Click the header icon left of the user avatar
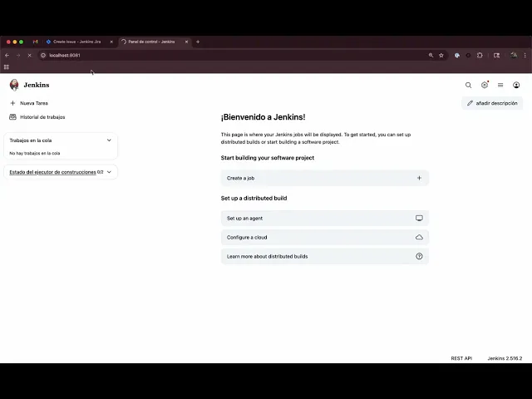 pyautogui.click(x=500, y=85)
